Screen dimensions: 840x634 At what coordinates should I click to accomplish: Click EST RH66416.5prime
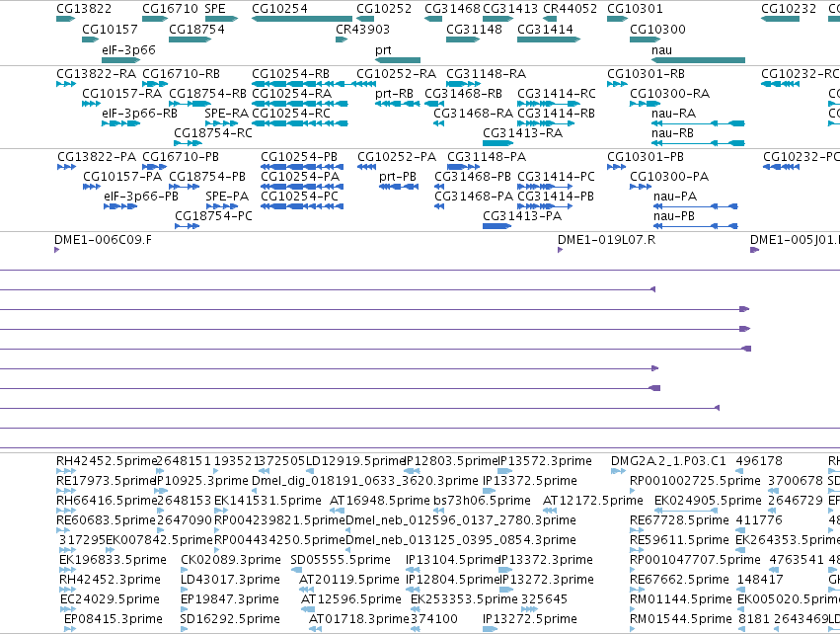(66, 511)
